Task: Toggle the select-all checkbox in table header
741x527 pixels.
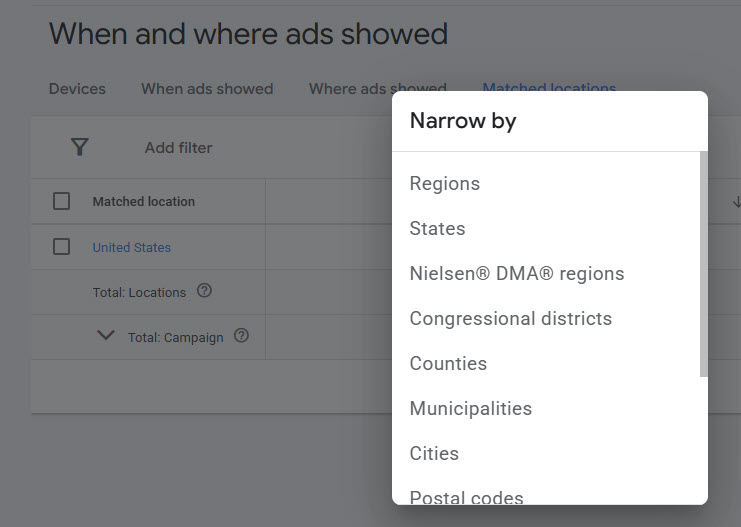Action: tap(61, 201)
